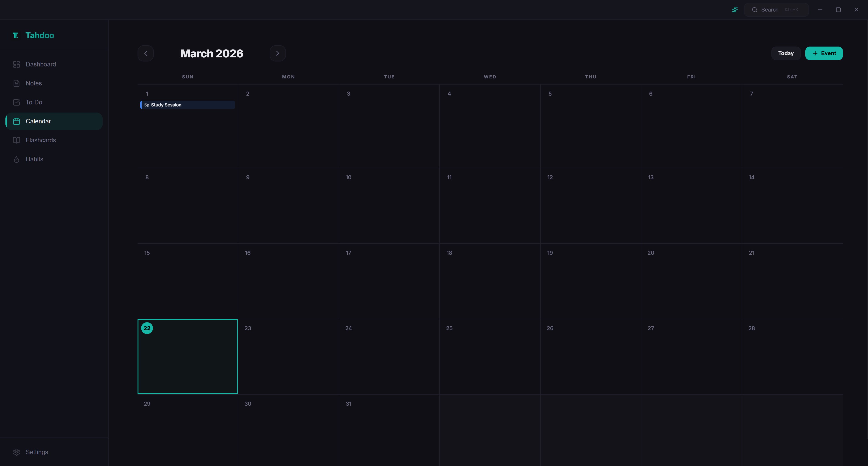Select the Calendar menu item
The width and height of the screenshot is (868, 466).
pos(54,121)
